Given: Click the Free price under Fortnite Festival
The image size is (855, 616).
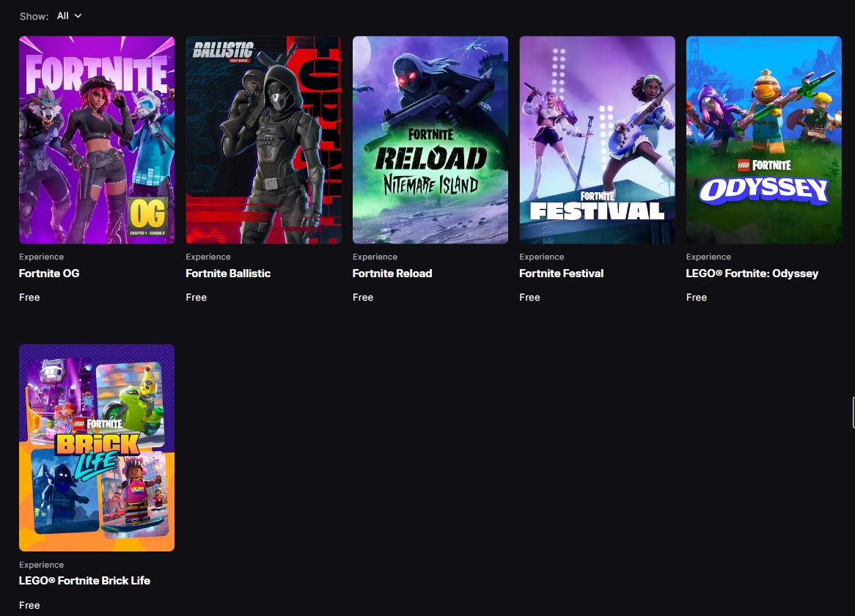Looking at the screenshot, I should tap(529, 297).
